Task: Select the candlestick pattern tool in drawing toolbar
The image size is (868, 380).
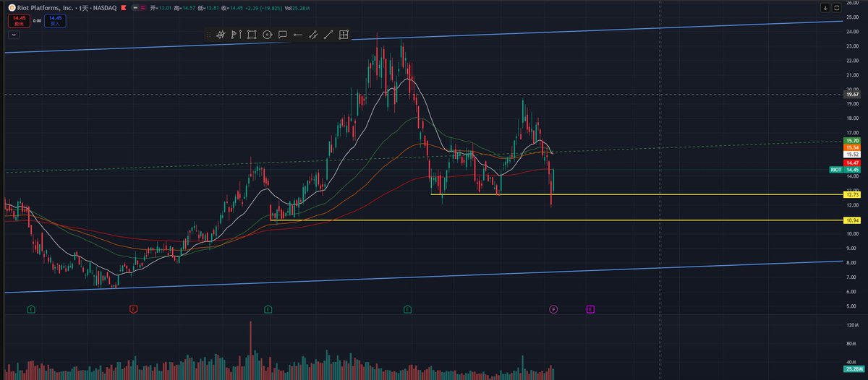Action: 221,34
